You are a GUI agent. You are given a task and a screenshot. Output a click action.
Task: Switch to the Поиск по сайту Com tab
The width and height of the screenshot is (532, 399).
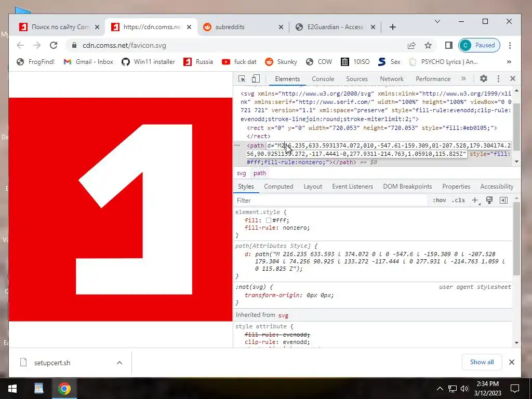[60, 27]
